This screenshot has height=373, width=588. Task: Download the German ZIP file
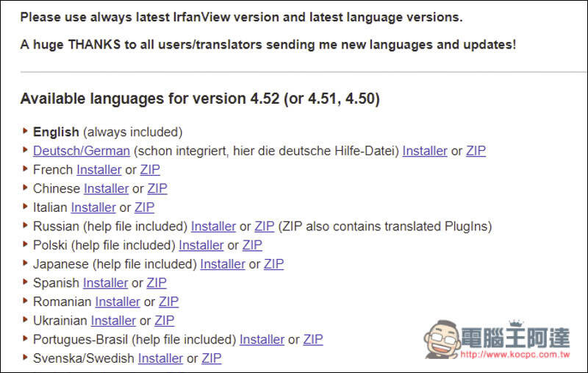(x=476, y=151)
